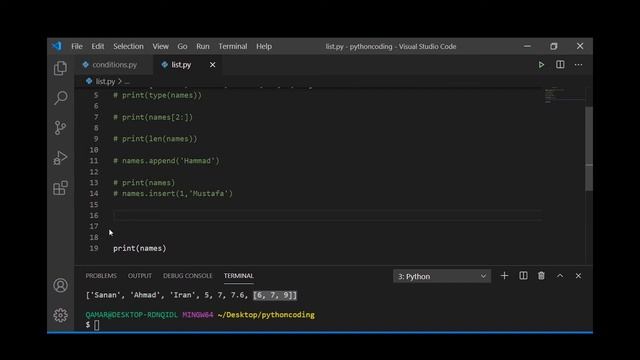Click line number 19 in the gutter
This screenshot has height=360, width=640.
94,248
